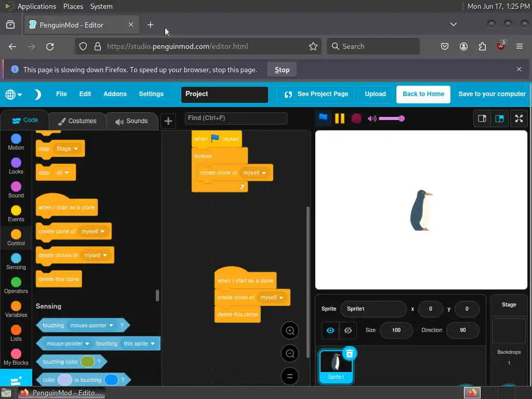Click the green flag to run project
This screenshot has height=399, width=532.
pos(323,118)
